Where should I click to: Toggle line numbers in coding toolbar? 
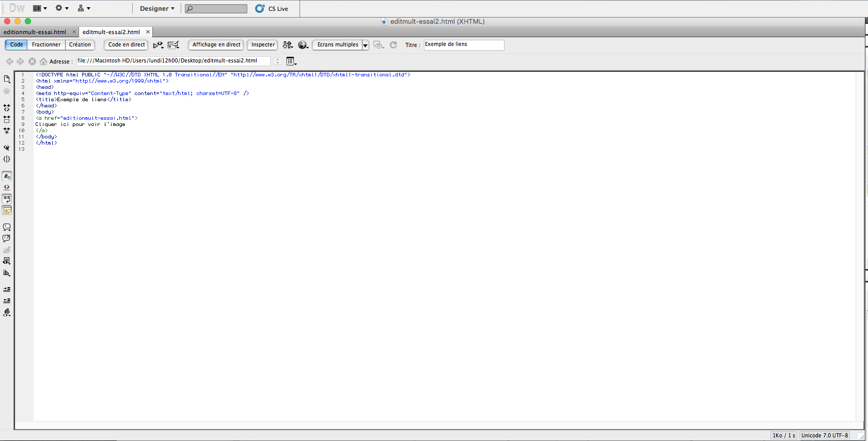coord(7,176)
